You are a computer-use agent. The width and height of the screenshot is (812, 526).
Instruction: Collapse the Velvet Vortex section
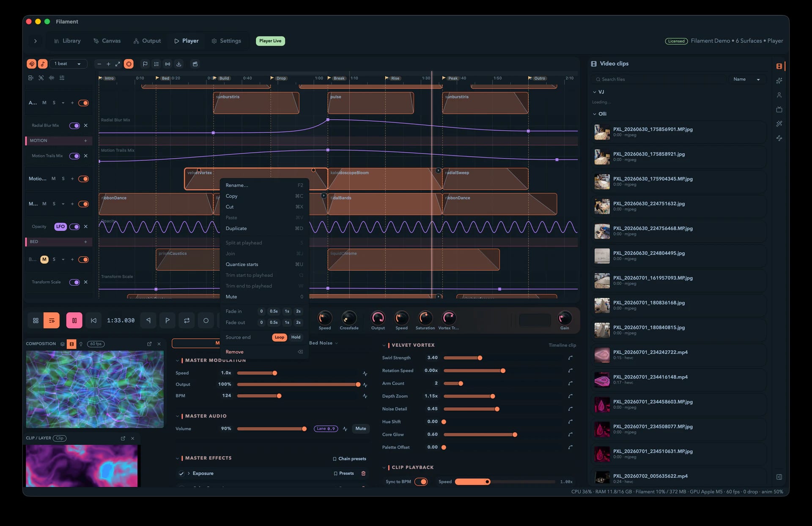coord(384,345)
